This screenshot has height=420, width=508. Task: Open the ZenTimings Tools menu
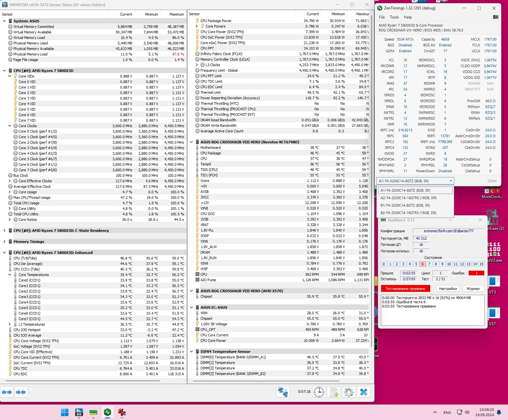point(394,17)
